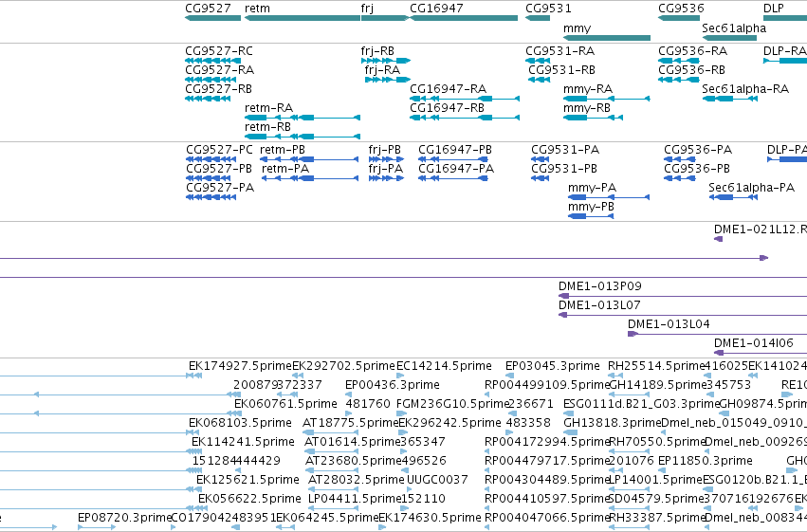Click the Sec61alpha-PA protein feature
This screenshot has height=532, width=807.
coord(733,197)
